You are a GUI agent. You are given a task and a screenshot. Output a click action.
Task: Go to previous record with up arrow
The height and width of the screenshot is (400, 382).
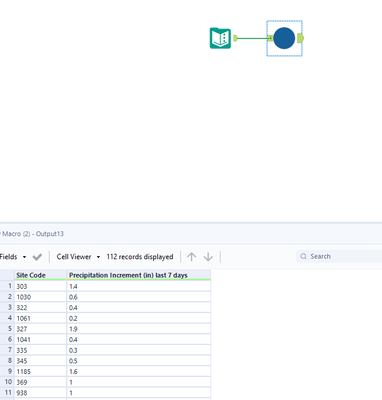pos(191,257)
